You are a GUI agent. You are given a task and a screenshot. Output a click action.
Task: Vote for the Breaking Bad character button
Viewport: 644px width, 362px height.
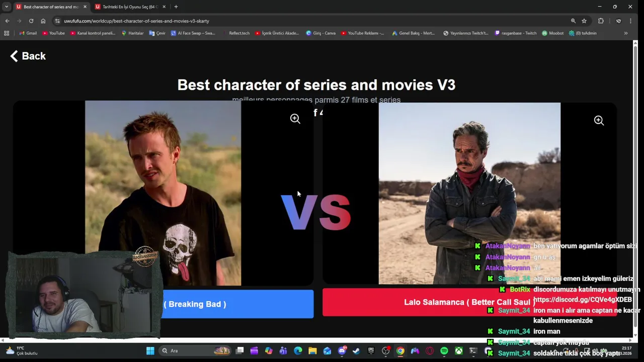(237, 304)
